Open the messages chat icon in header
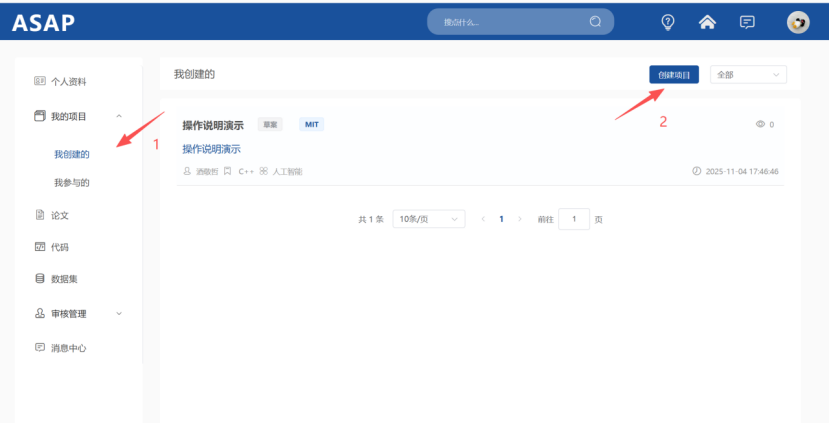 pyautogui.click(x=747, y=22)
